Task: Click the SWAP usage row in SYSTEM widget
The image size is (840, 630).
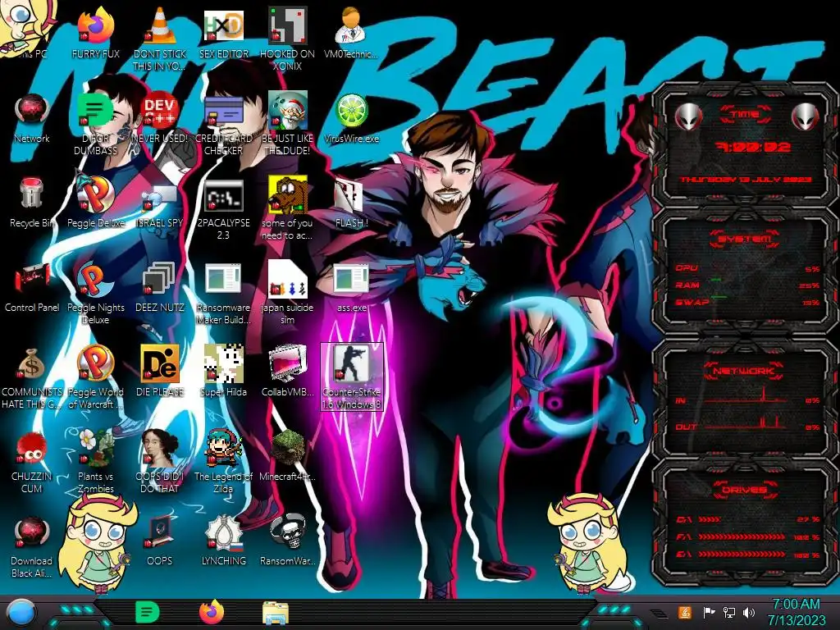Action: pyautogui.click(x=746, y=302)
